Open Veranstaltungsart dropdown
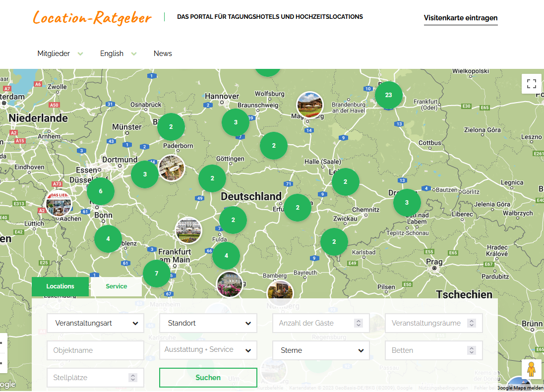544x392 pixels. [95, 324]
